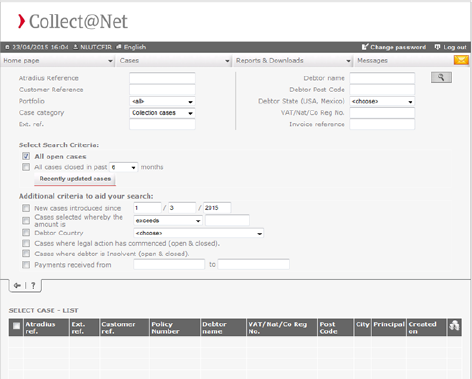This screenshot has width=472, height=379.
Task: Check Cases selected whereby the amount is
Action: (x=26, y=221)
